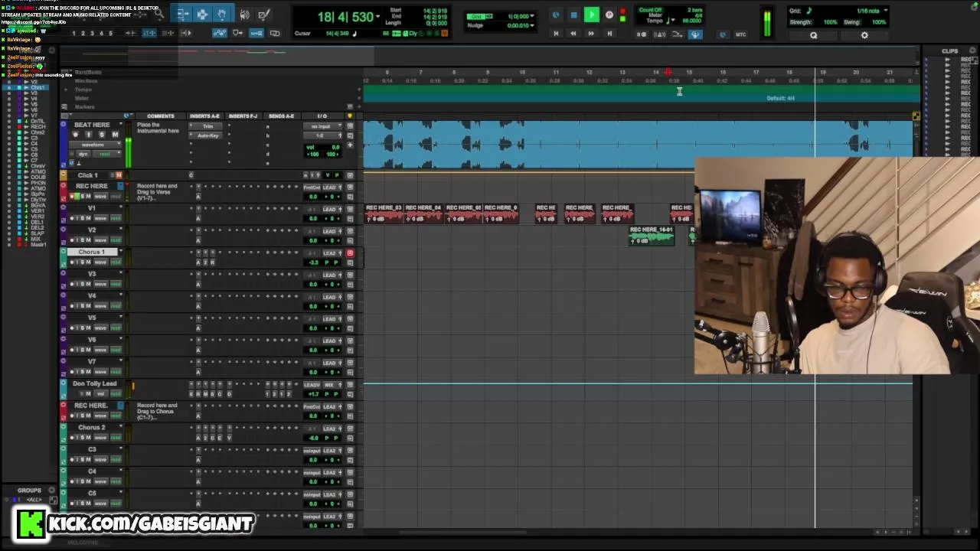
Task: Click the Fast Forward transport button
Action: (591, 34)
